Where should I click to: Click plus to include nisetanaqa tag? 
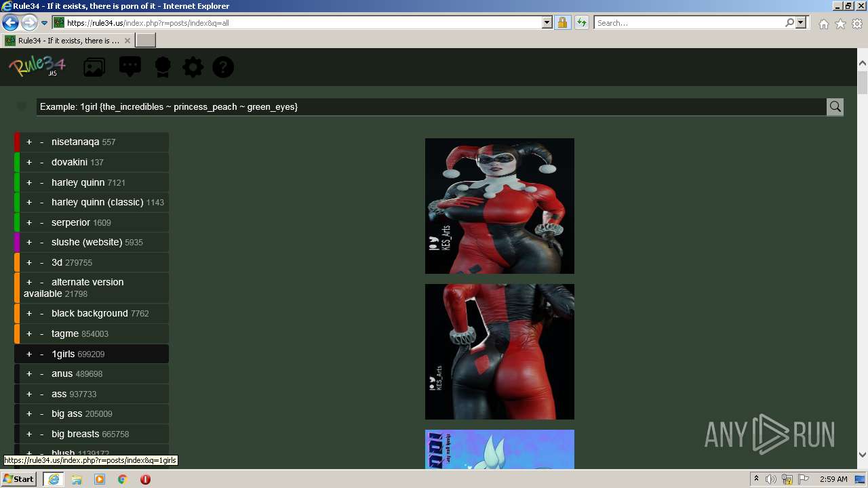pos(29,142)
